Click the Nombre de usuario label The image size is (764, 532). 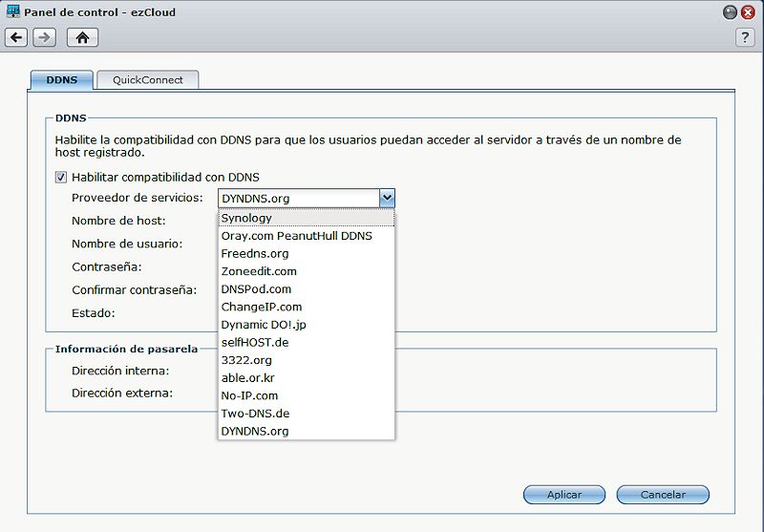(x=127, y=244)
